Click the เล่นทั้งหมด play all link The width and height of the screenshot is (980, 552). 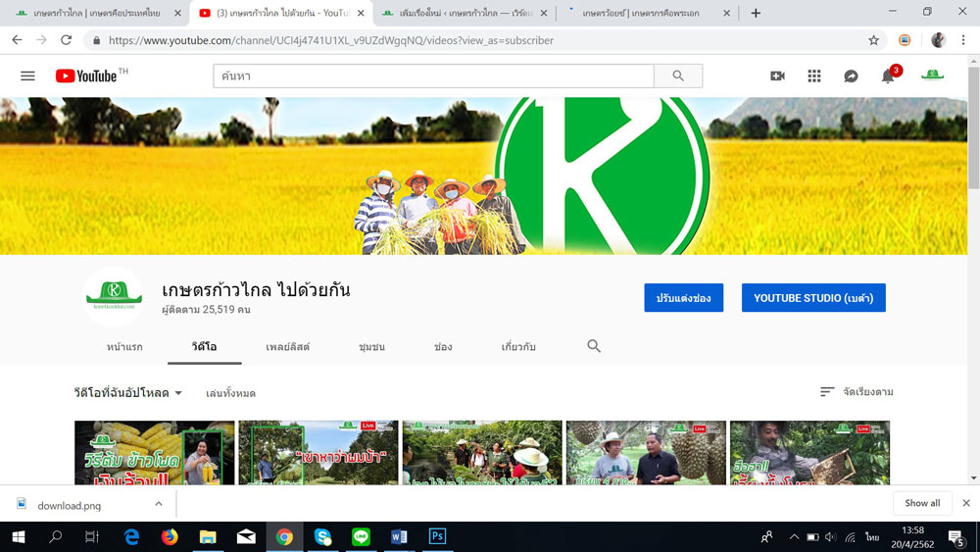(x=230, y=393)
